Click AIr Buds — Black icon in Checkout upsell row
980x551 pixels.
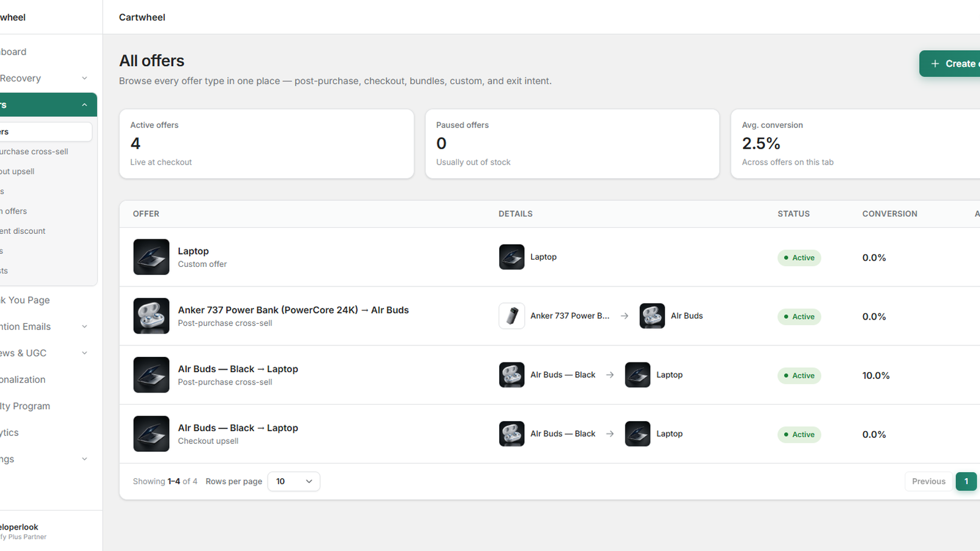511,433
